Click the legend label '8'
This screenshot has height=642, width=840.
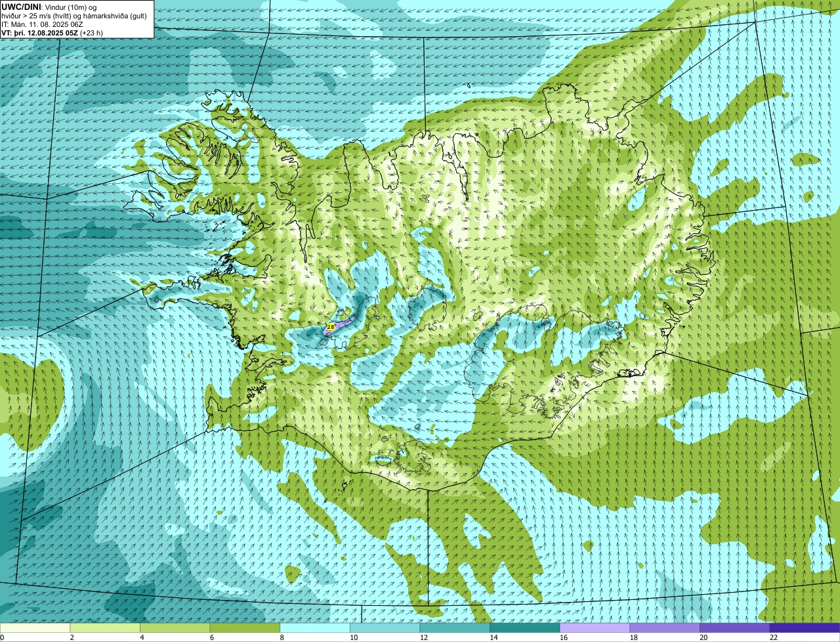point(282,637)
